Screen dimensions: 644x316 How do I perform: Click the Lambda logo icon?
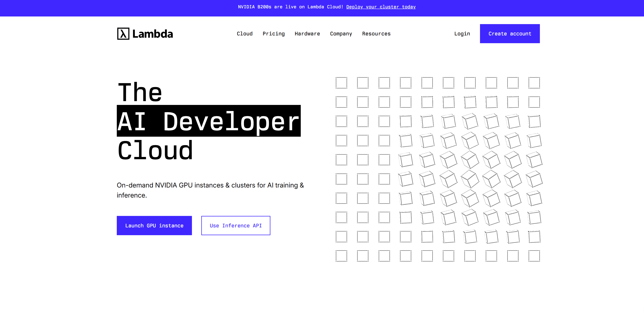[x=123, y=34]
